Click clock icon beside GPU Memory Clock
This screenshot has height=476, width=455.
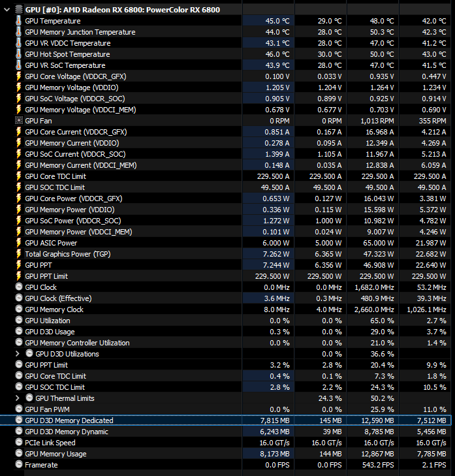(x=19, y=309)
